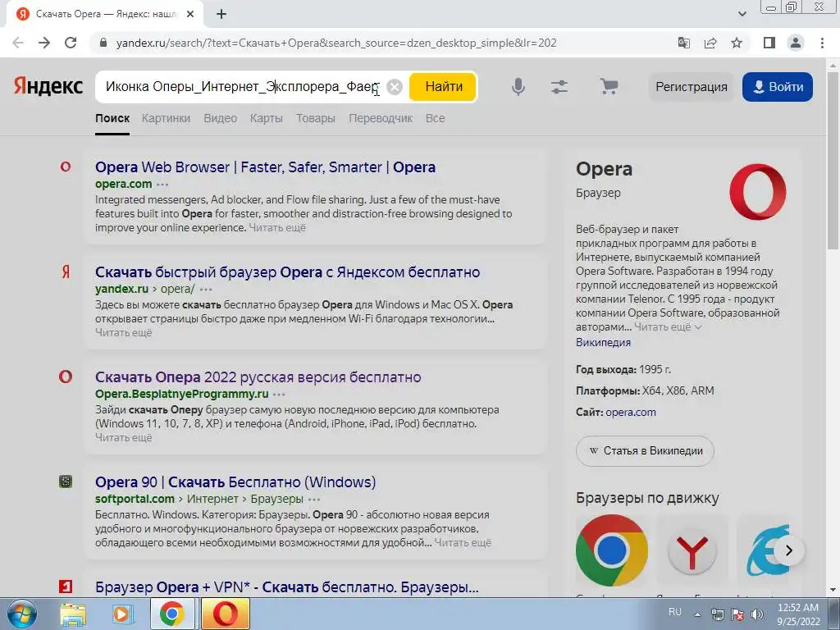The width and height of the screenshot is (840, 630).
Task: Click Статья в Википедии button
Action: point(645,450)
